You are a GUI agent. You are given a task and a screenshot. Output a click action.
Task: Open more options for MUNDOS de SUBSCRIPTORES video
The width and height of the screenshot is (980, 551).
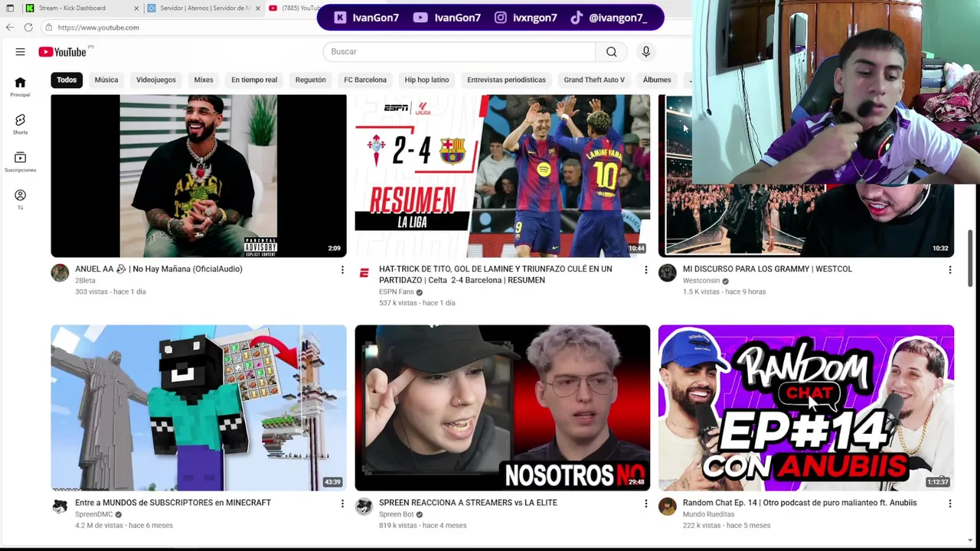click(342, 504)
